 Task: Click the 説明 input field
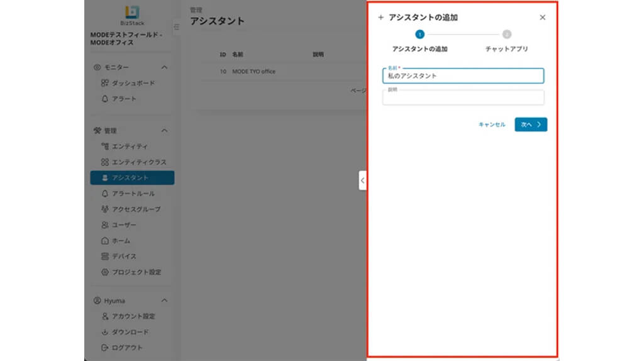point(463,97)
